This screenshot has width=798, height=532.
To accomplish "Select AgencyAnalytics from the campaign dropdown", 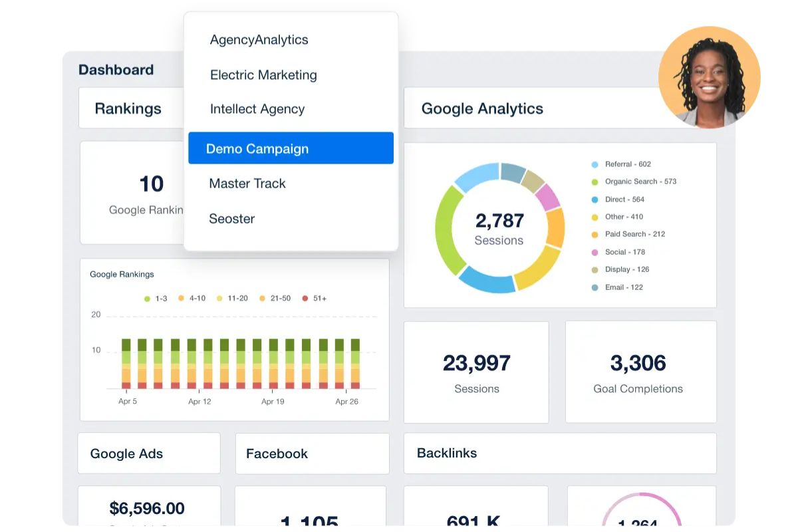I will (x=259, y=40).
